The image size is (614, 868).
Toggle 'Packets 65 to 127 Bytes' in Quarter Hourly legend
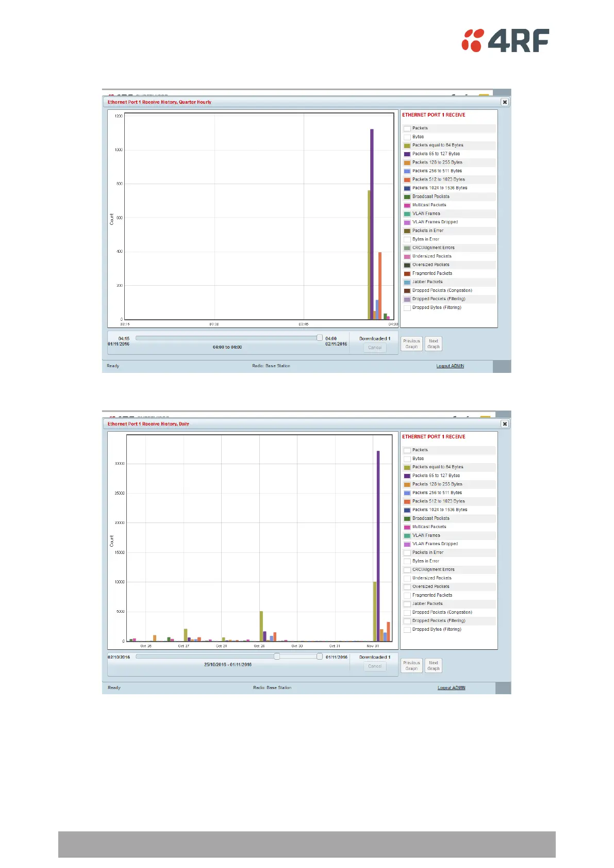pyautogui.click(x=407, y=154)
